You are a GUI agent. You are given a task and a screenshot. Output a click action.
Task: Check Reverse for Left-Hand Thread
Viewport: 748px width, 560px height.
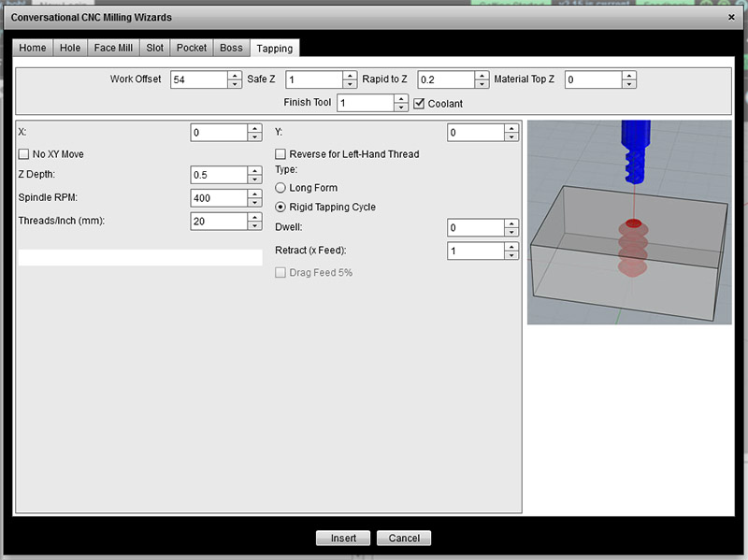(280, 153)
